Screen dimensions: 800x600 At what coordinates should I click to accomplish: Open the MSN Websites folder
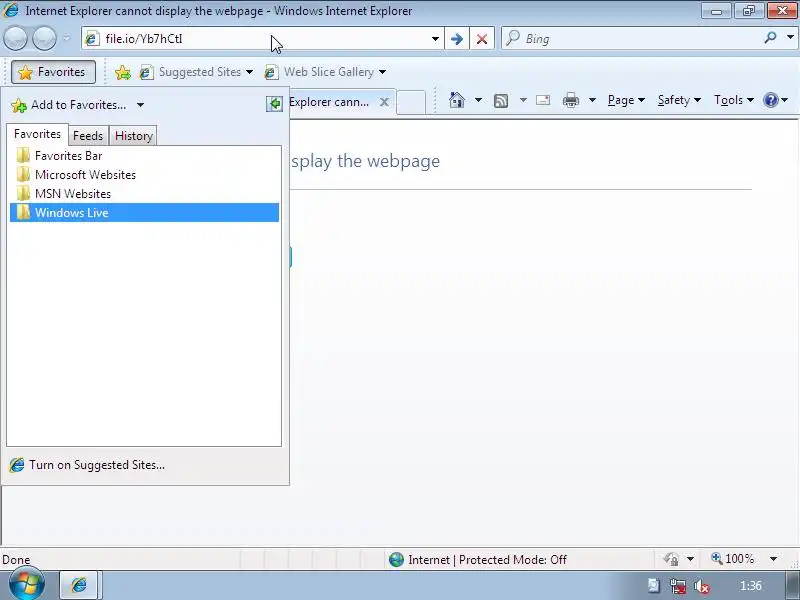[144, 193]
